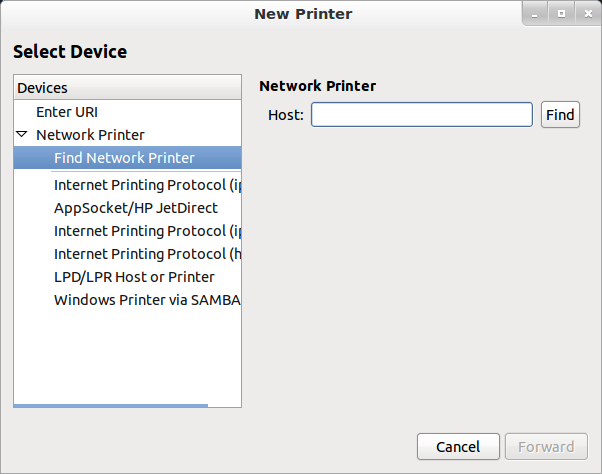This screenshot has height=474, width=602.
Task: Maximize the New Printer window
Action: click(561, 14)
